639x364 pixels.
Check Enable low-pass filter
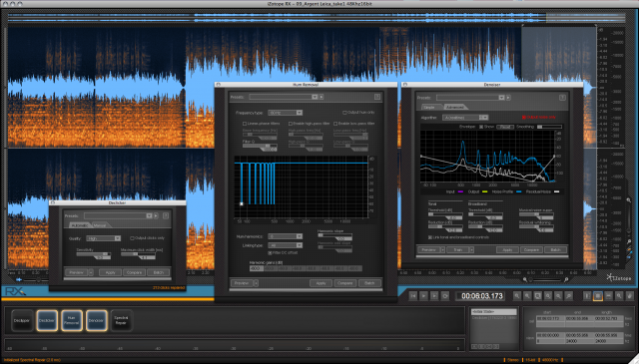tap(335, 124)
